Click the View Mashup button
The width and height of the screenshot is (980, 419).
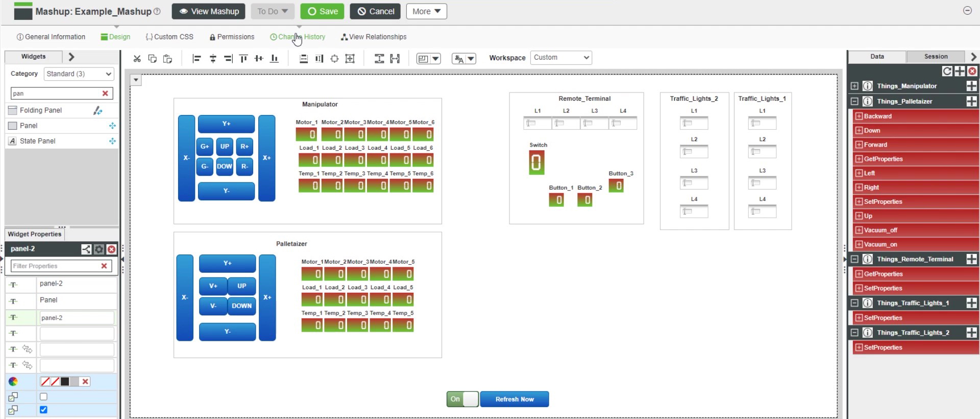[208, 11]
